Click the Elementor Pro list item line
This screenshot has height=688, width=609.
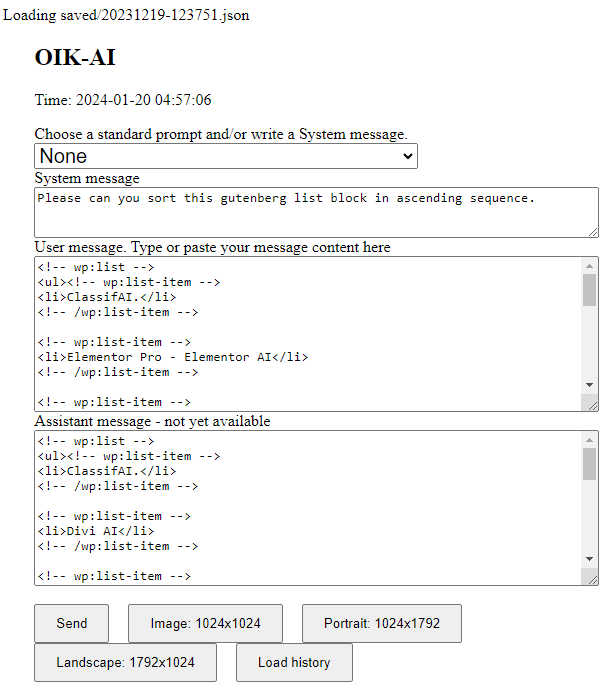173,357
